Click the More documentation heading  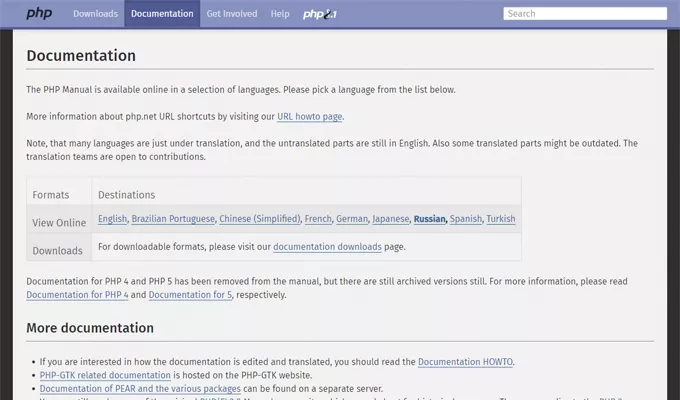(90, 328)
